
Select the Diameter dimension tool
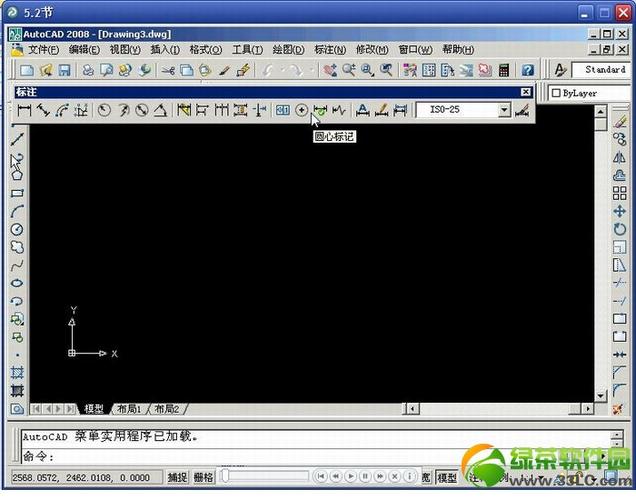[x=142, y=110]
